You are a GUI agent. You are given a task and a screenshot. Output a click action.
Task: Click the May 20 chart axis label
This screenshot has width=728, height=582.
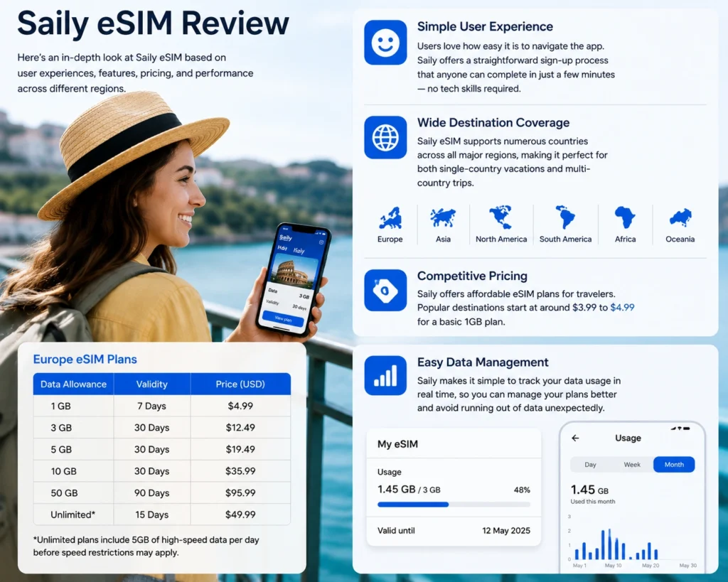[651, 565]
